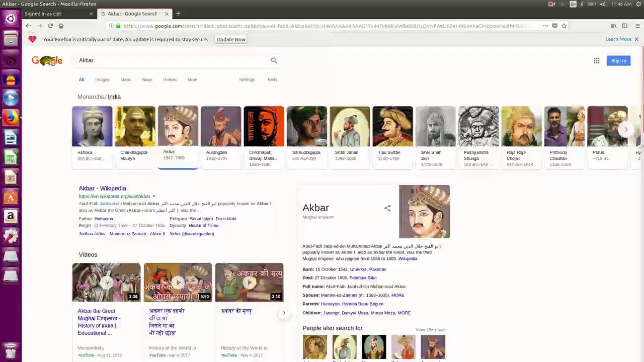Switch to Videos search tab
The height and width of the screenshot is (362, 644).
(x=170, y=79)
